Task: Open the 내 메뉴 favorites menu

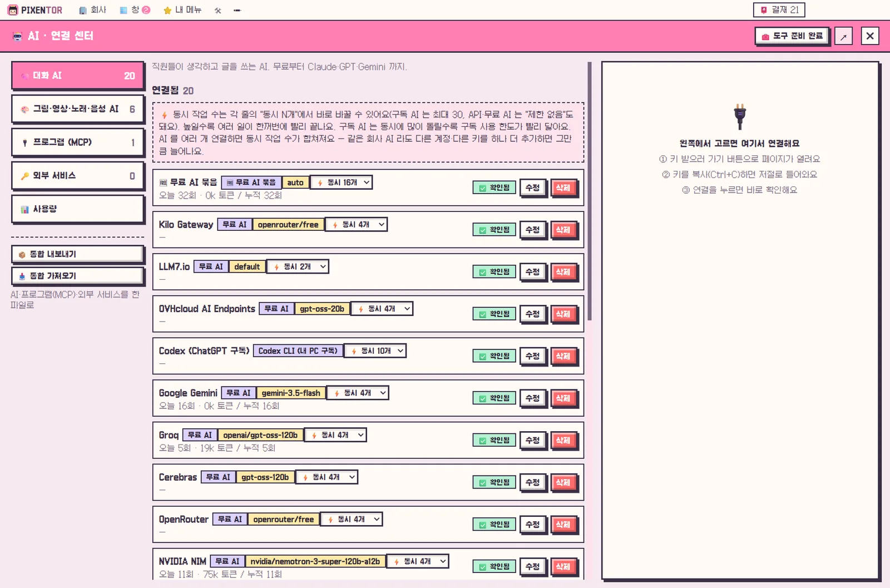Action: click(x=182, y=10)
